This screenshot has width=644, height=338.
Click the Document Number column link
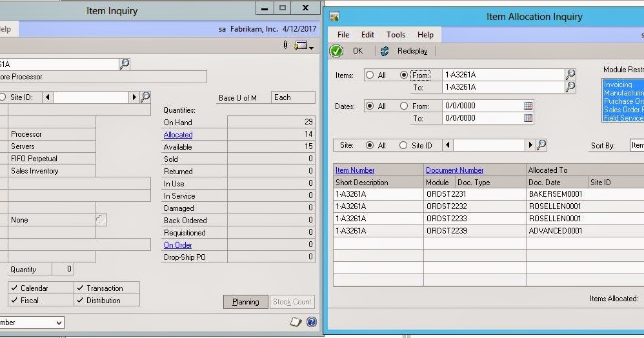(x=454, y=170)
